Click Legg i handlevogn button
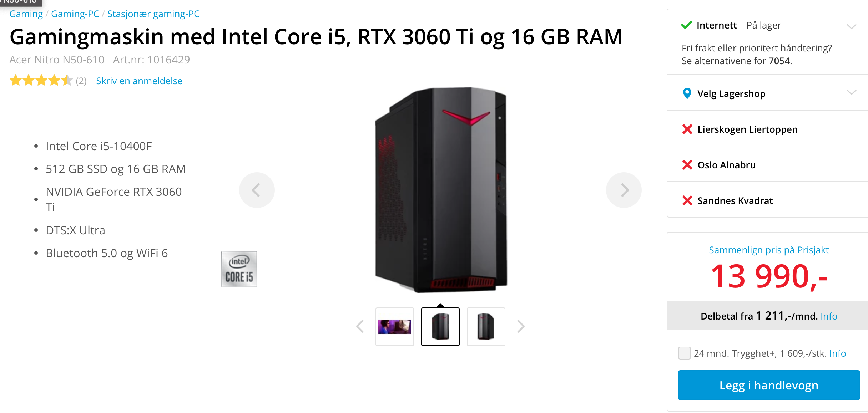Viewport: 868px width, 413px height. click(x=769, y=385)
